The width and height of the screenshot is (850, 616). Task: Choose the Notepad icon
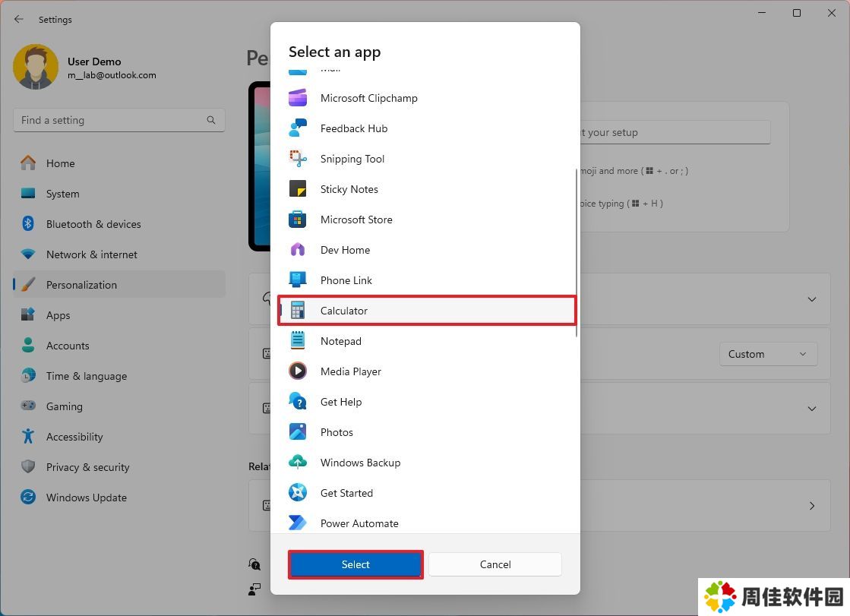coord(298,341)
